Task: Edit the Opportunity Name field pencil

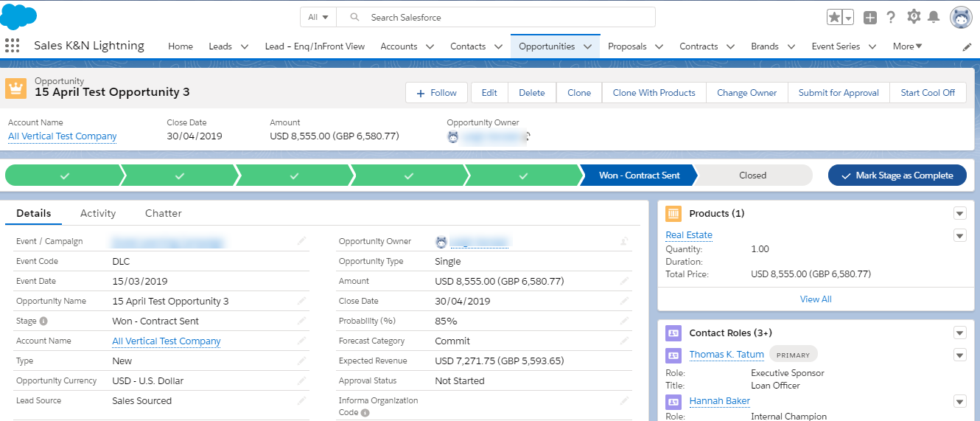Action: pyautogui.click(x=301, y=301)
